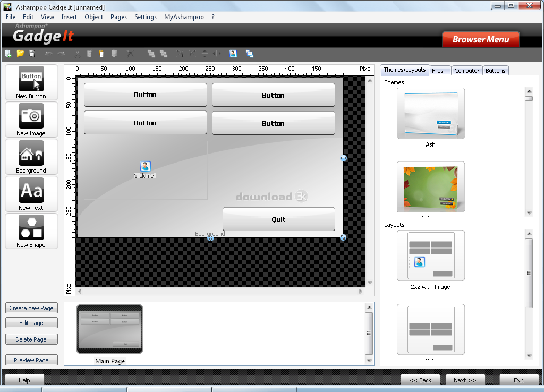Click the height resize handle below Background label

tap(210, 238)
